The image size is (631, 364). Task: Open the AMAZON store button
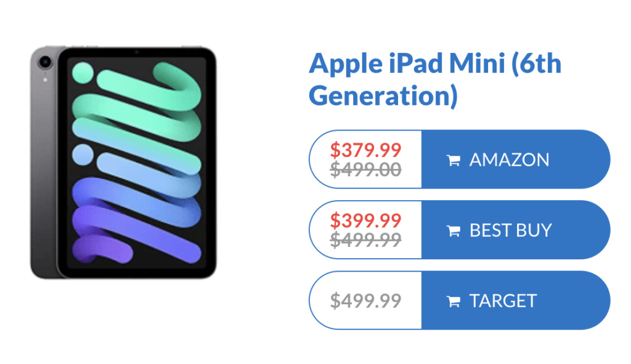pos(516,160)
